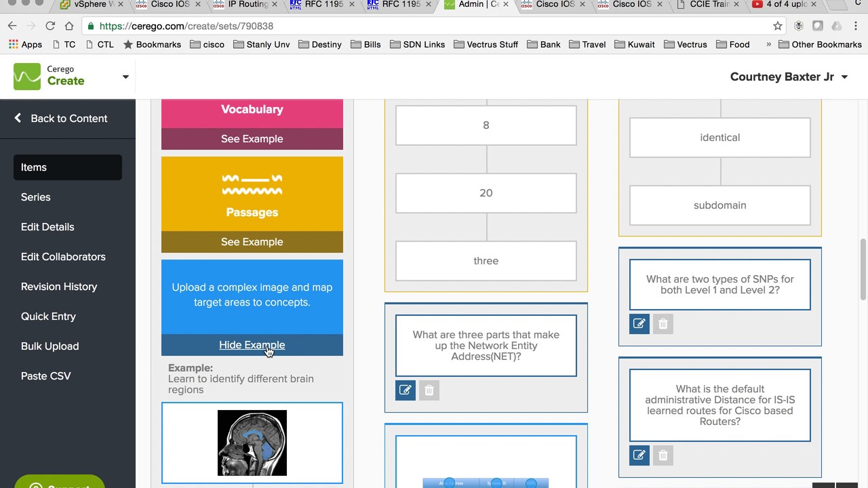Click the browser back arrow
Image resolution: width=868 pixels, height=488 pixels.
12,26
